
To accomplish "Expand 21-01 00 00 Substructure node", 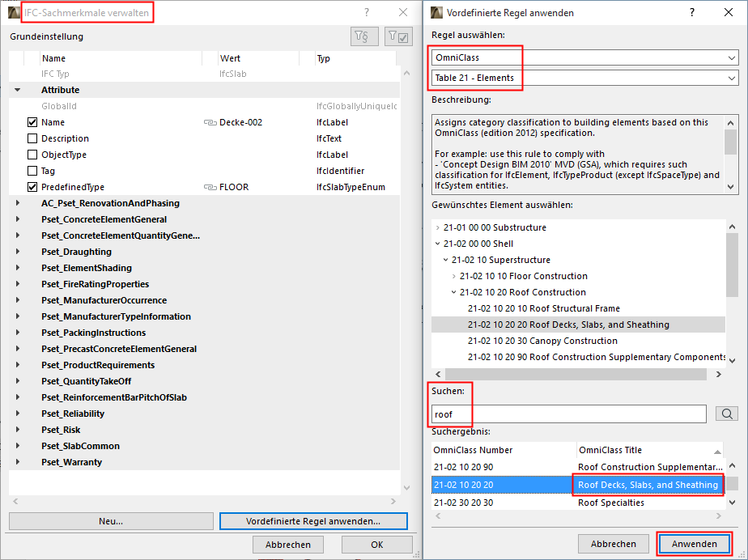I will 437,227.
